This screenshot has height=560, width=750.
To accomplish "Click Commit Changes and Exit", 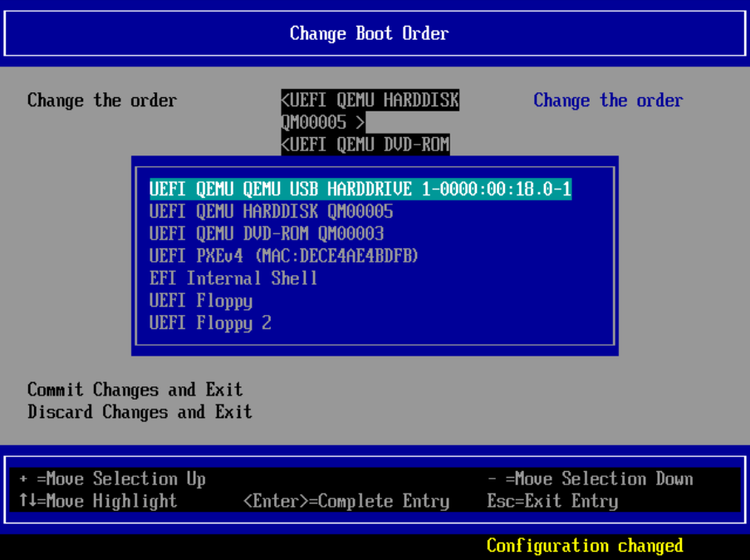I will pyautogui.click(x=135, y=390).
